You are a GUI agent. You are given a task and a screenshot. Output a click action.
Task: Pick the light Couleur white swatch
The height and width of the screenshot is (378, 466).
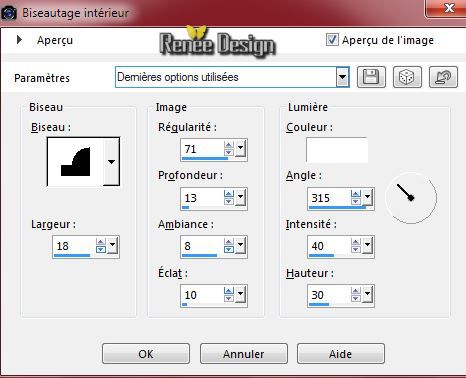337,150
